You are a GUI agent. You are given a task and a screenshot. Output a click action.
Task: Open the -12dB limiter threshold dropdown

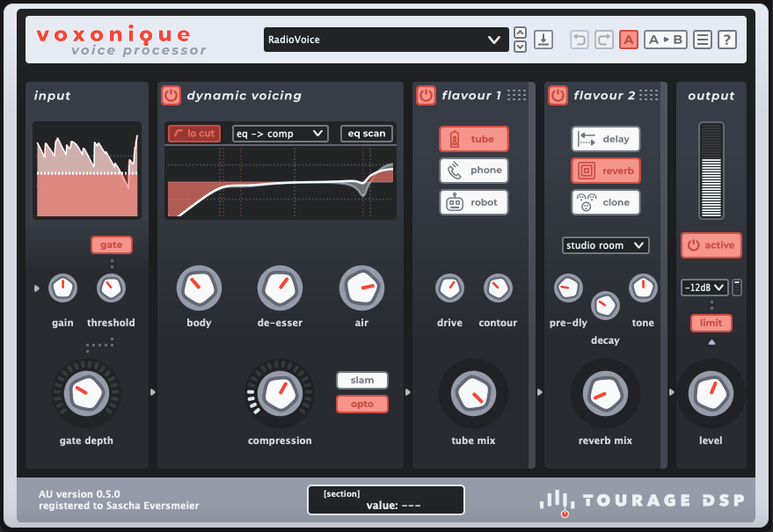pos(704,288)
